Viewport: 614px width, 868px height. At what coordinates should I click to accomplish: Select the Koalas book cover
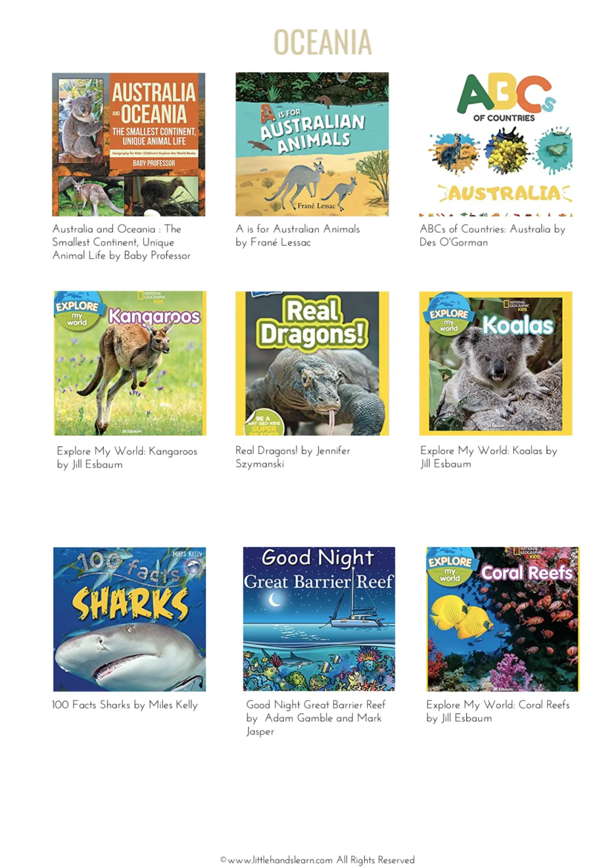click(495, 363)
